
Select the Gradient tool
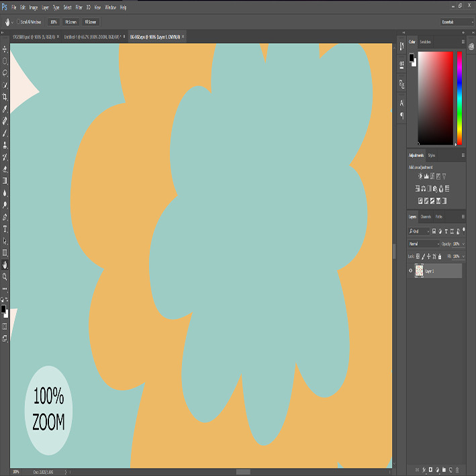coord(5,181)
